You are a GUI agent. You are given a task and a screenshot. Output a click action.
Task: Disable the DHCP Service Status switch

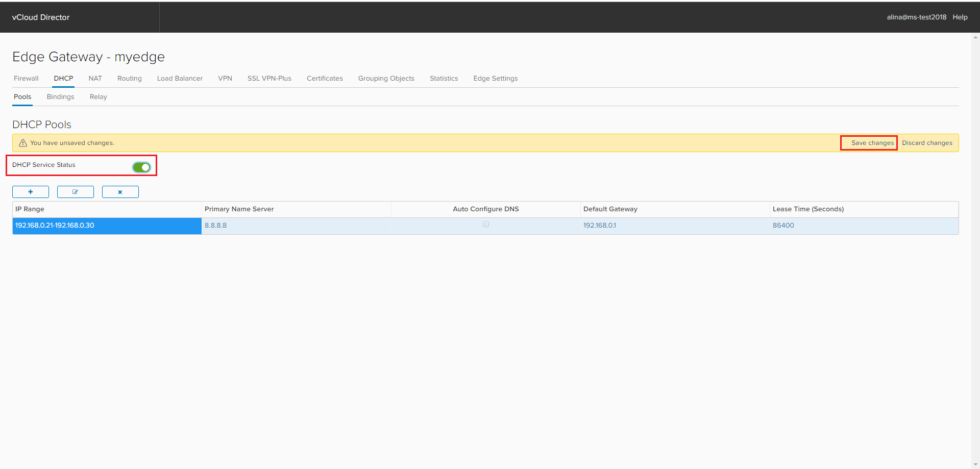tap(141, 167)
